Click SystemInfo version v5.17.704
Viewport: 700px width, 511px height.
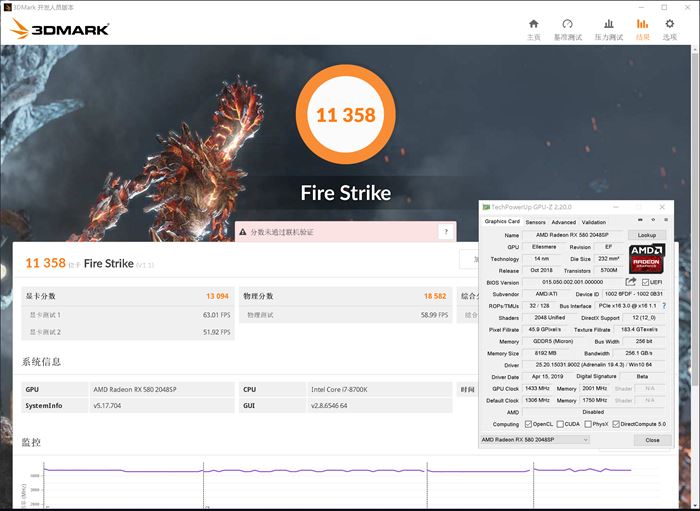(x=107, y=406)
